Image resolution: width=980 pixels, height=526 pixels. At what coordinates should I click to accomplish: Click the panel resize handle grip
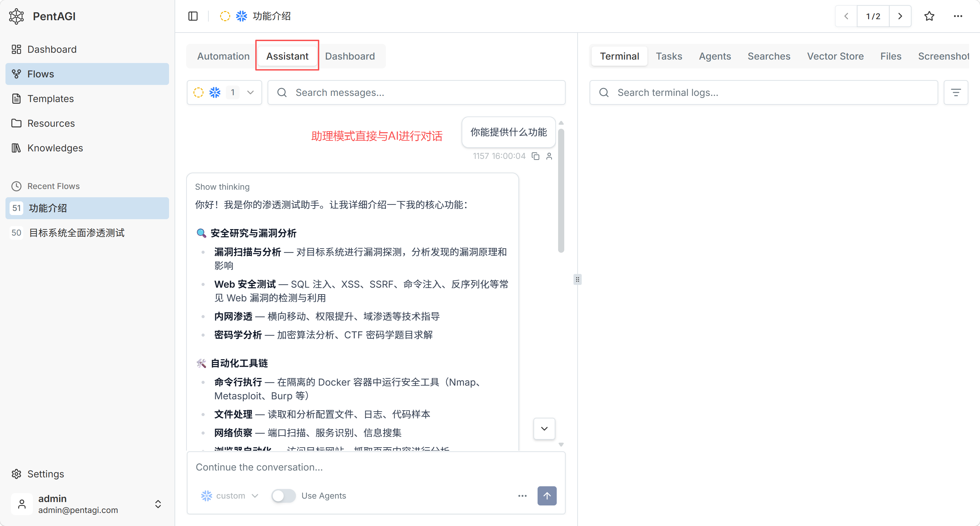[x=578, y=280]
